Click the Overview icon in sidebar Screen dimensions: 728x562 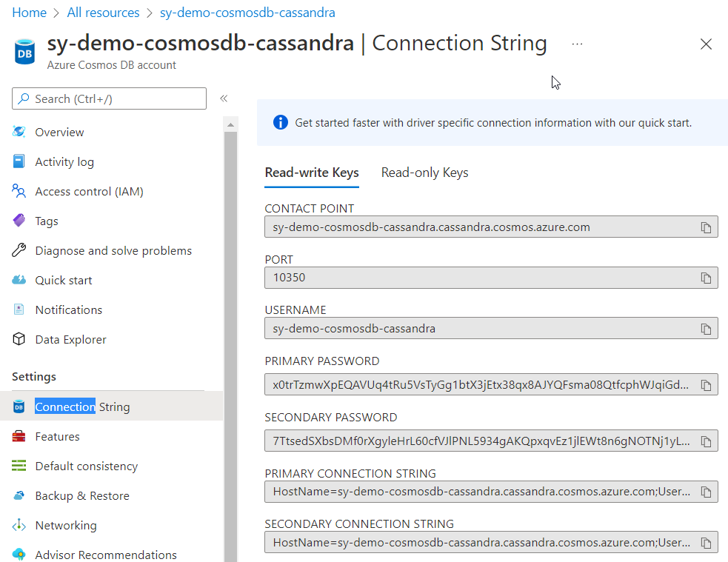(19, 132)
